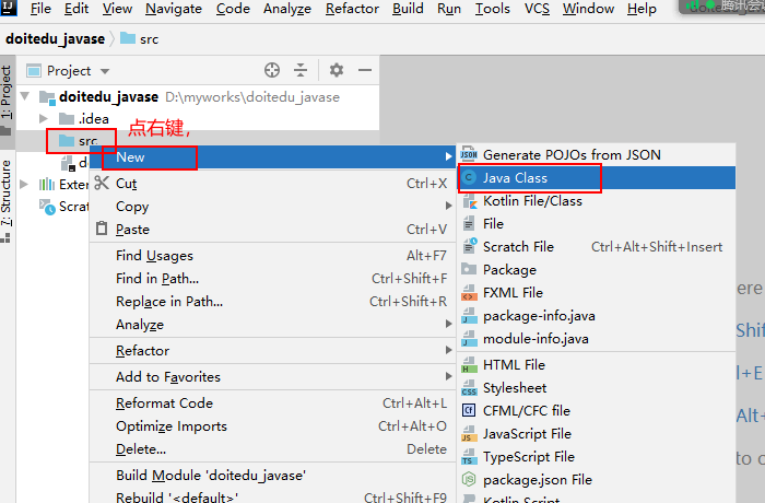765x503 pixels.
Task: Click the CFML/CFC file icon
Action: (x=469, y=410)
